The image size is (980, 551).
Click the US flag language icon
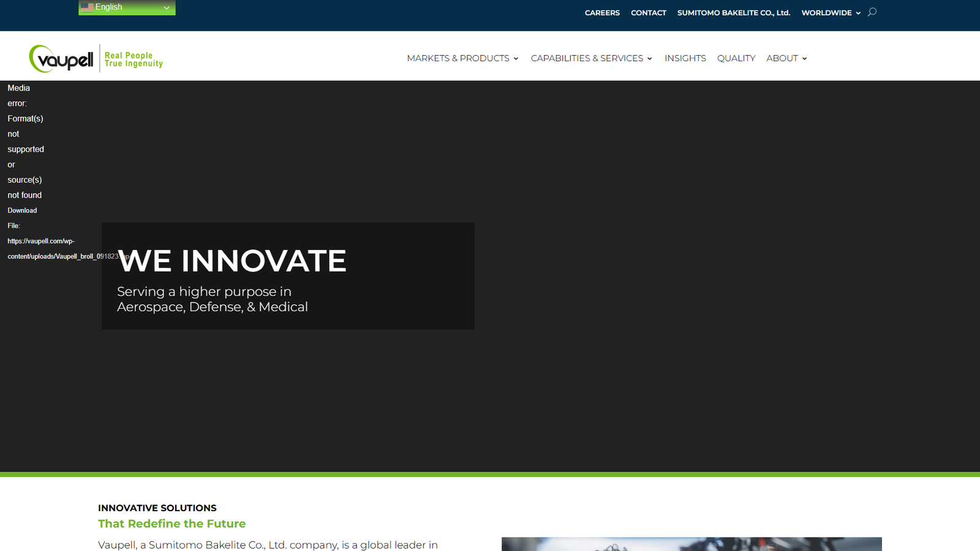pyautogui.click(x=87, y=7)
